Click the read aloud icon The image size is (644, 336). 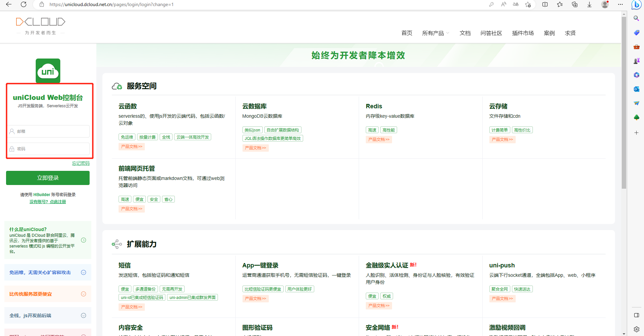point(504,4)
